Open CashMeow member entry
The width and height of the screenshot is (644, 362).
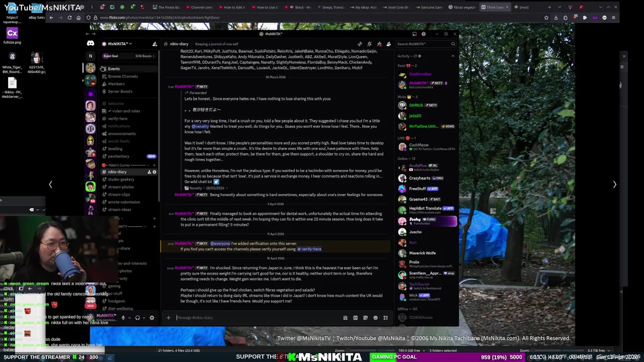click(428, 147)
